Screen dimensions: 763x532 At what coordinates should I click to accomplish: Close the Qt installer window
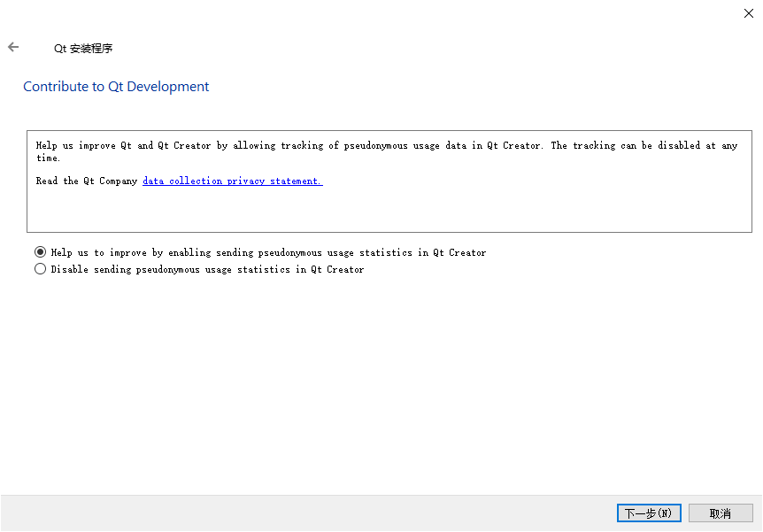point(749,13)
